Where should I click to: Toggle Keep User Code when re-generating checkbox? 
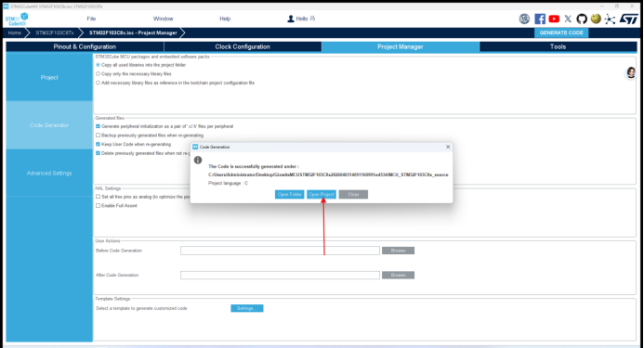coord(98,144)
